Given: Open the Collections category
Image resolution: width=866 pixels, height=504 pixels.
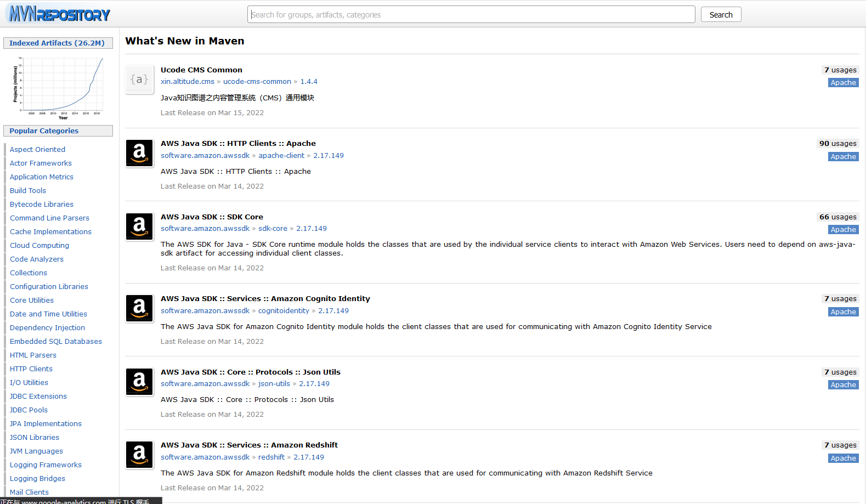Looking at the screenshot, I should [29, 273].
